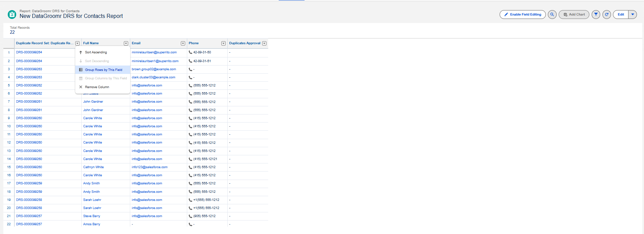
Task: Click the green report icon beside title
Action: click(x=12, y=14)
